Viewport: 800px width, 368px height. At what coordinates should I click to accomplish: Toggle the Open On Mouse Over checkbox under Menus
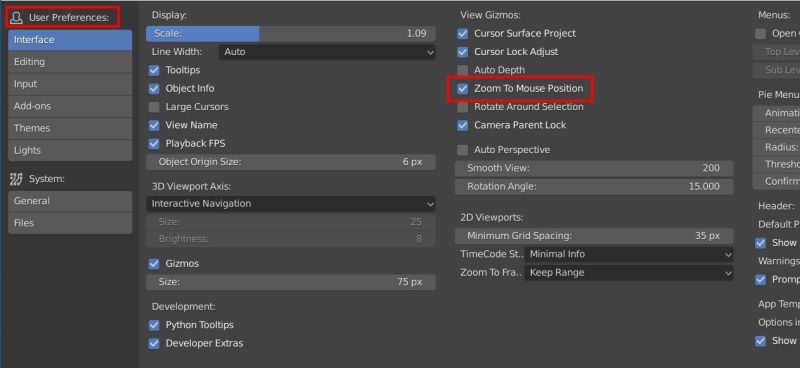(761, 34)
